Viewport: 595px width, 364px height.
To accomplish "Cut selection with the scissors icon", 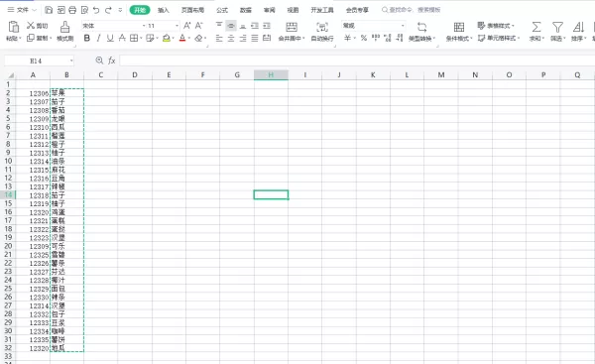I will 31,26.
